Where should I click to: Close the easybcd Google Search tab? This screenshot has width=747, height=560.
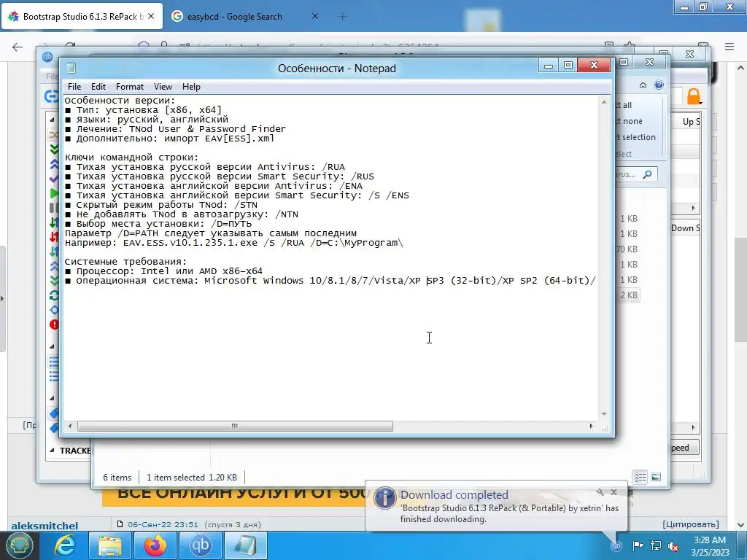point(315,16)
